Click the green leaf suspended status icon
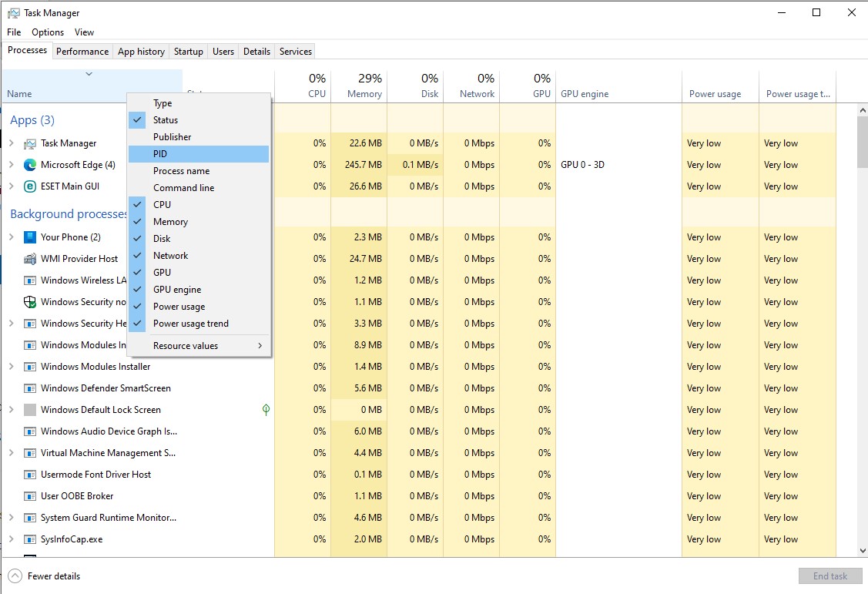The image size is (868, 594). point(266,410)
